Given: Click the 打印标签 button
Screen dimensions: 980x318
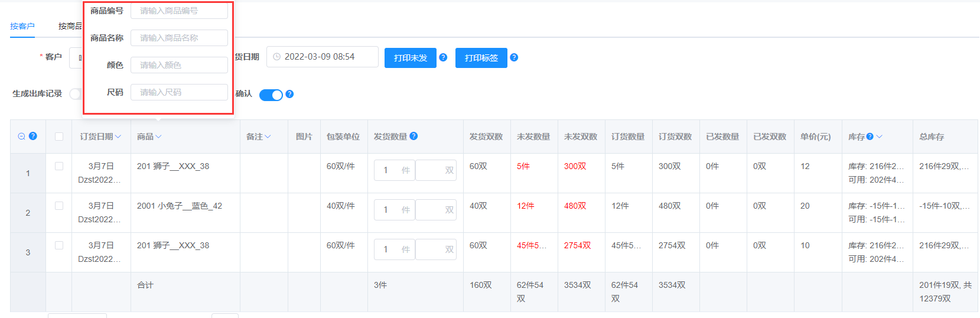Looking at the screenshot, I should click(481, 58).
